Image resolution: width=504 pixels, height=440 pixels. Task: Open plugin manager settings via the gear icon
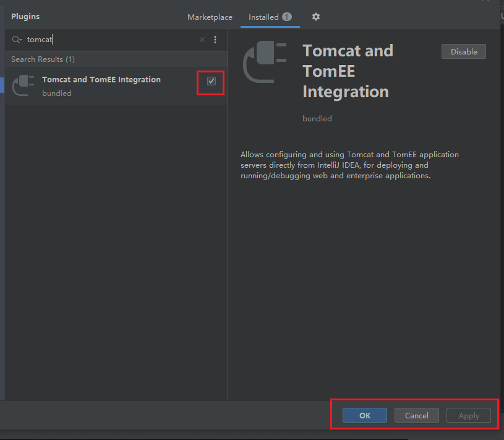(315, 17)
